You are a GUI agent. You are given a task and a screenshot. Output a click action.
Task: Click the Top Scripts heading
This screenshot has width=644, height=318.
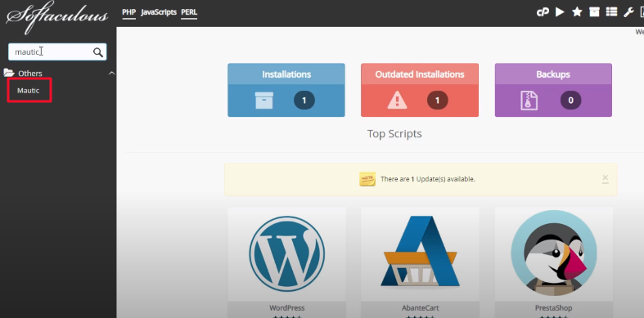(x=394, y=134)
